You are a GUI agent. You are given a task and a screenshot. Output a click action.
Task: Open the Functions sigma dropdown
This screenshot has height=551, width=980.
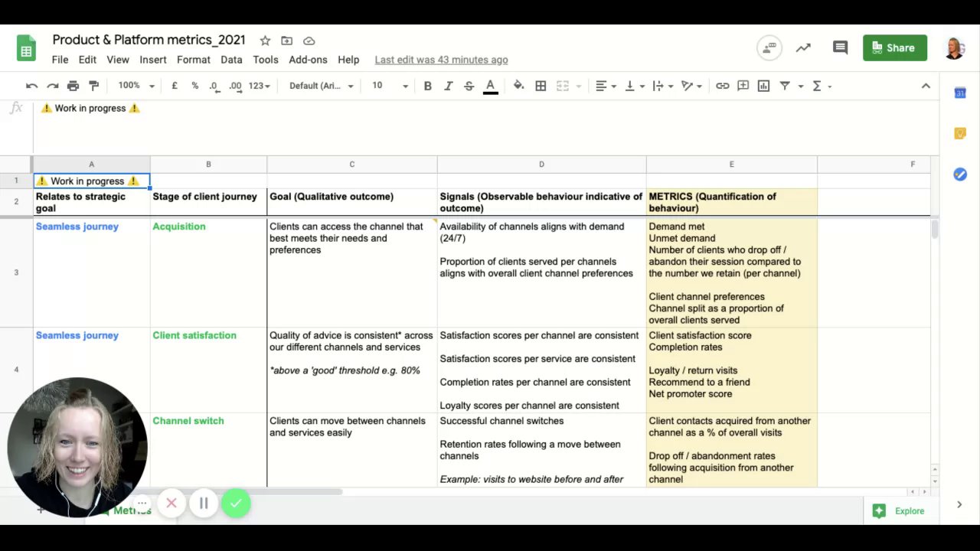(822, 86)
